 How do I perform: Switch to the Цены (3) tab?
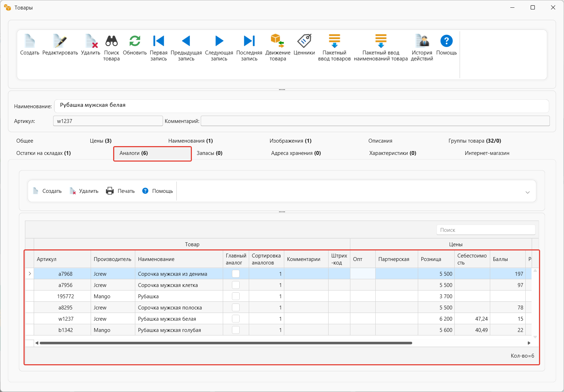(101, 141)
